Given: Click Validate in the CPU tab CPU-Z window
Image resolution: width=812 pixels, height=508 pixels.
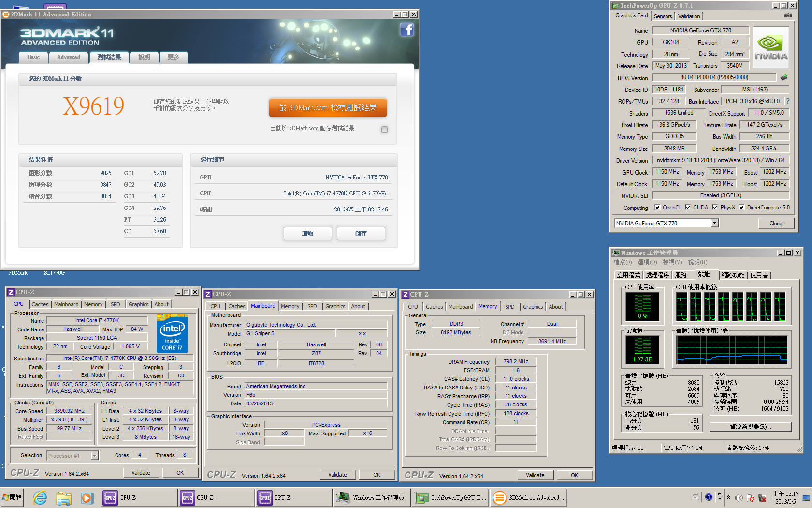Looking at the screenshot, I should [x=141, y=473].
